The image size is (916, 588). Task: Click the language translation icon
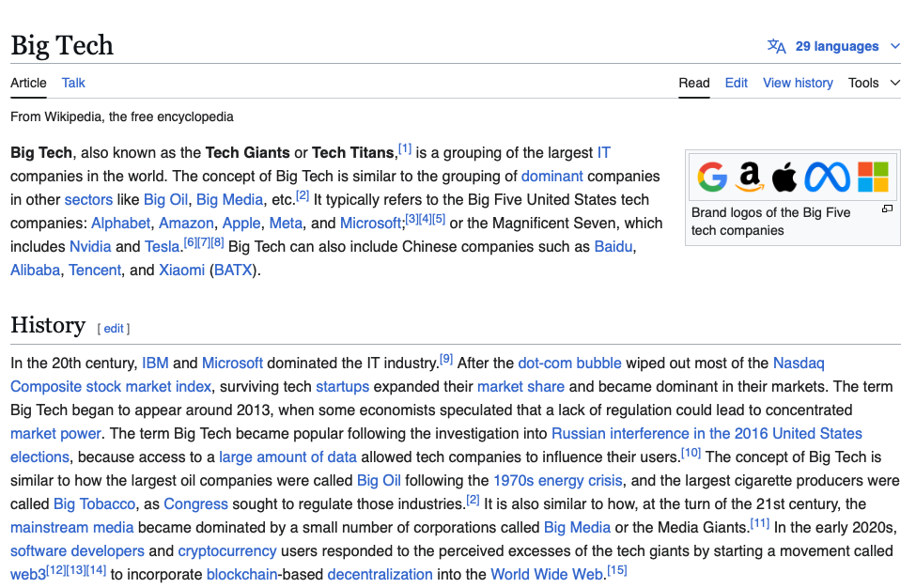(x=776, y=46)
